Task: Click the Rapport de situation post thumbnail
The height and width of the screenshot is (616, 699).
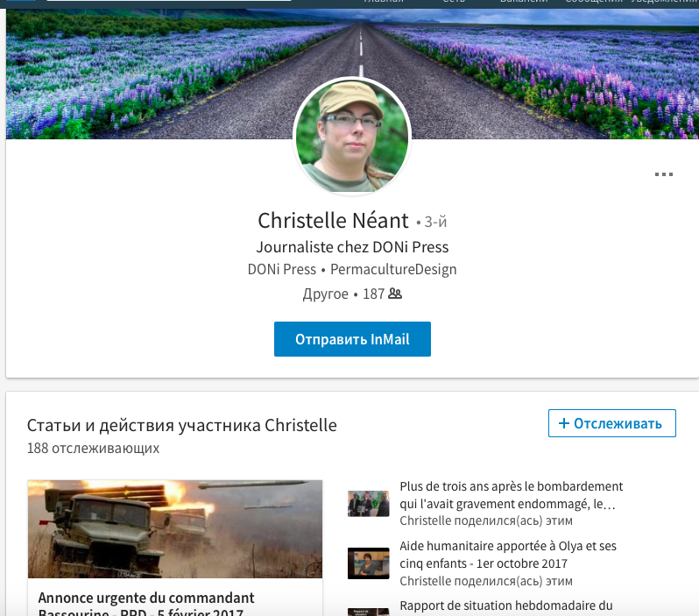Action: (368, 612)
